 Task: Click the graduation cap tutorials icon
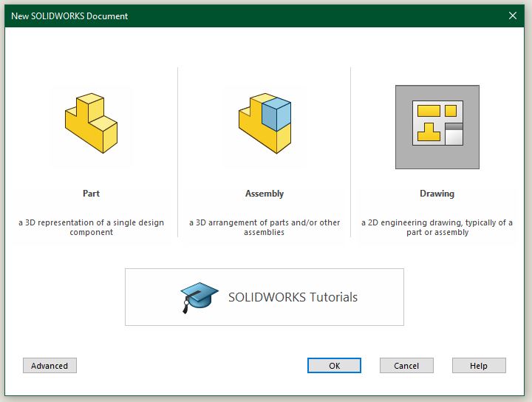click(199, 298)
